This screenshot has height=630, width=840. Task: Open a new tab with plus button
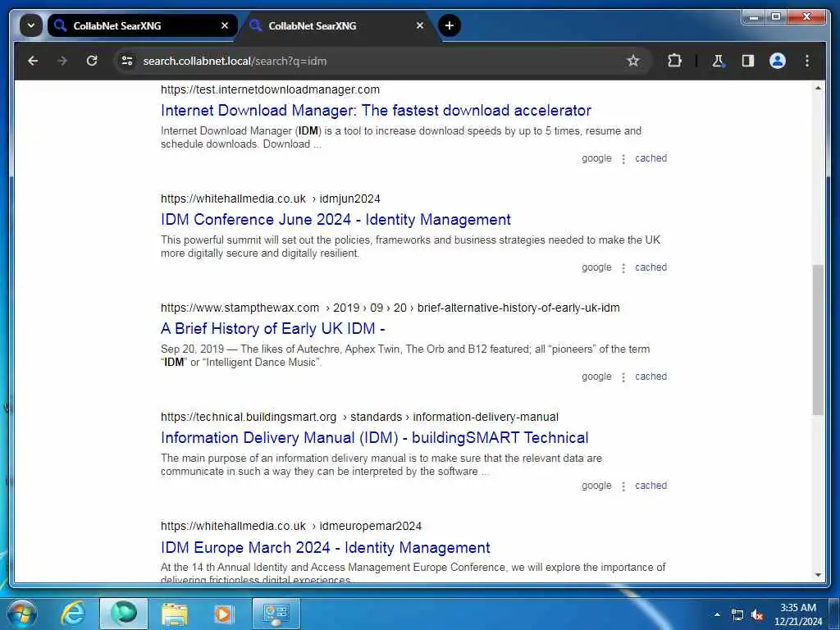coord(449,25)
